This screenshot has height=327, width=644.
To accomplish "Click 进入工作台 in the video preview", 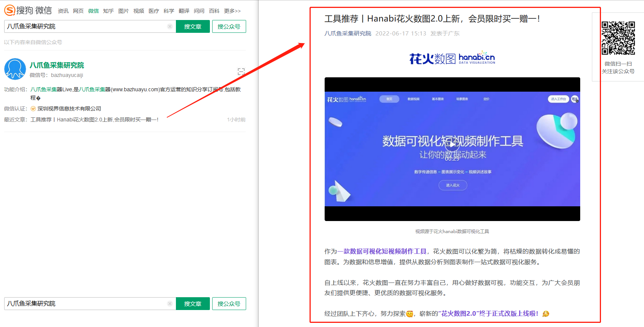I will [x=558, y=99].
